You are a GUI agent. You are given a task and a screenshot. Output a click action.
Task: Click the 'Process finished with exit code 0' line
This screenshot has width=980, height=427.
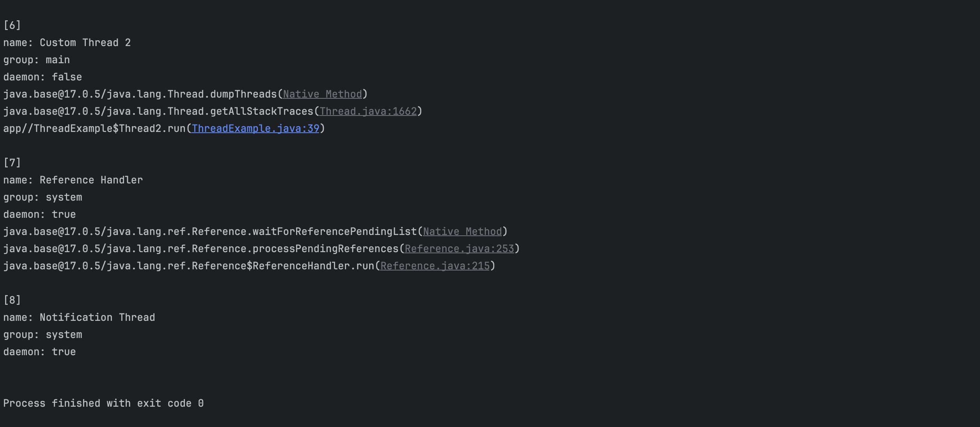pos(103,403)
